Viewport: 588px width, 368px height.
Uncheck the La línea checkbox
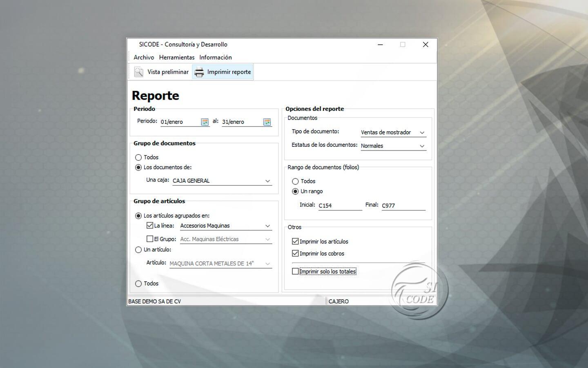tap(150, 226)
